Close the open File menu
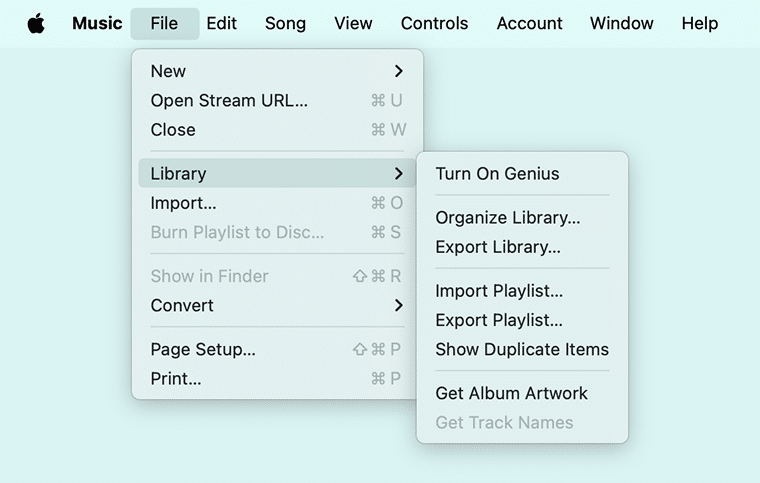The image size is (760, 483). click(x=165, y=23)
